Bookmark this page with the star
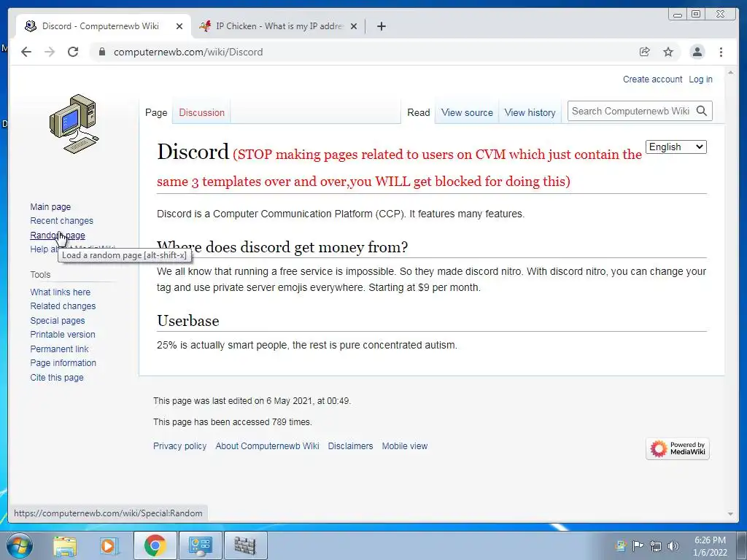The image size is (747, 560). coord(668,52)
